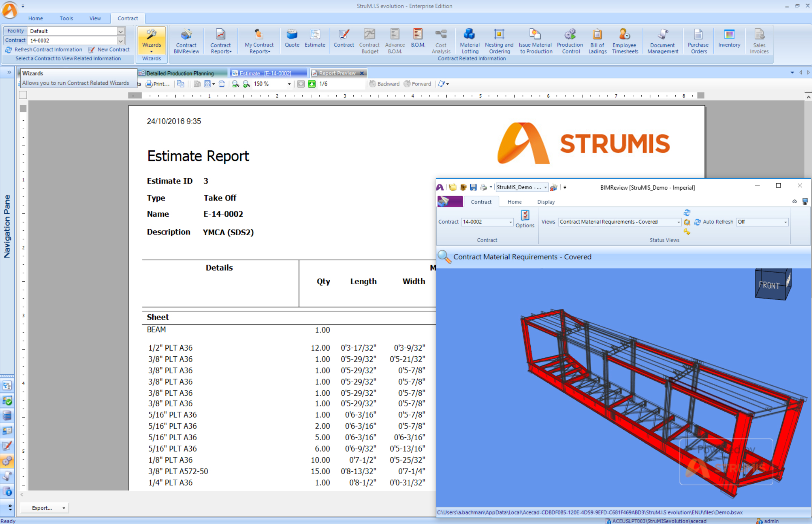The image size is (812, 524).
Task: Expand the main Contract 14-0002 dropdown
Action: 121,40
